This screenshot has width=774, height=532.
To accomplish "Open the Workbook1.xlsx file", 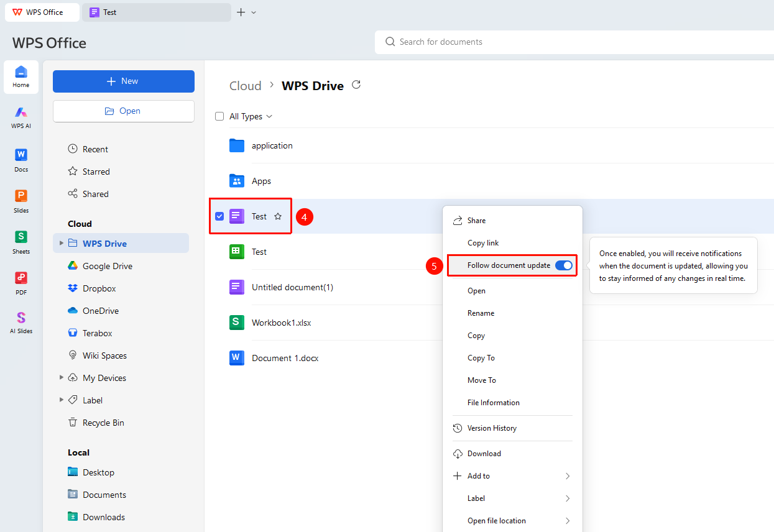I will (282, 323).
